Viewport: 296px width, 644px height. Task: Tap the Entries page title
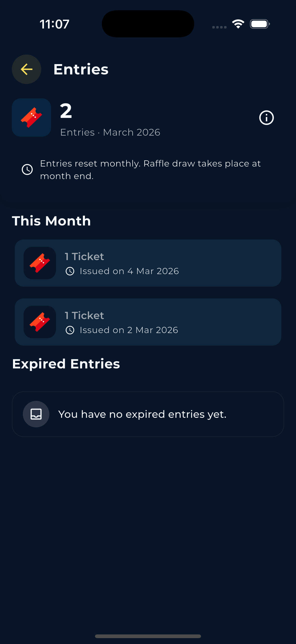click(x=81, y=69)
